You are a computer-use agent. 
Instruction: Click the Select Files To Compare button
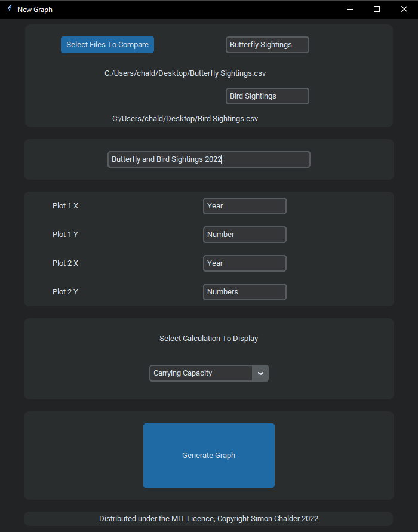pyautogui.click(x=107, y=44)
